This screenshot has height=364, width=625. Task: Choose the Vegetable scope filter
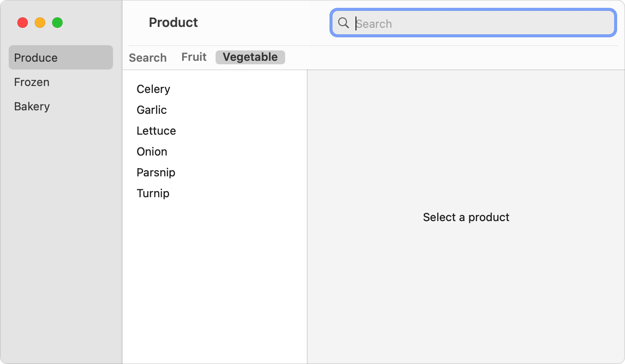(250, 57)
